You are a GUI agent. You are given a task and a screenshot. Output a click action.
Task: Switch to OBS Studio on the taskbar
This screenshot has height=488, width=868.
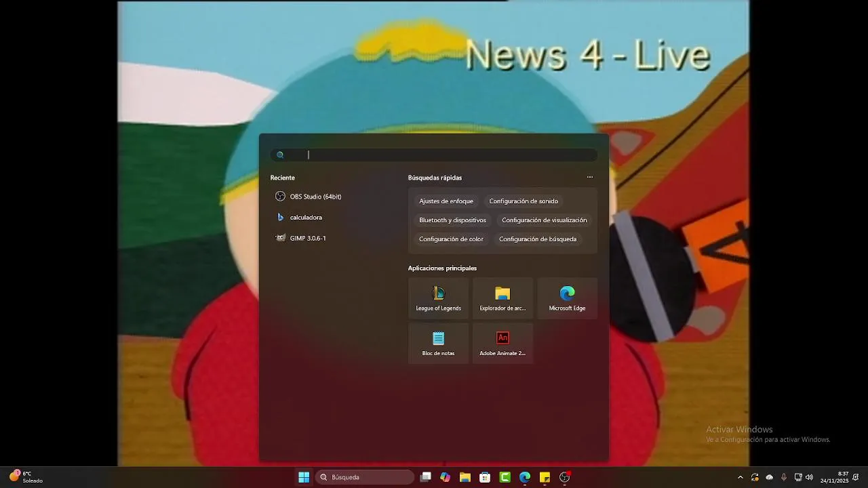(565, 477)
